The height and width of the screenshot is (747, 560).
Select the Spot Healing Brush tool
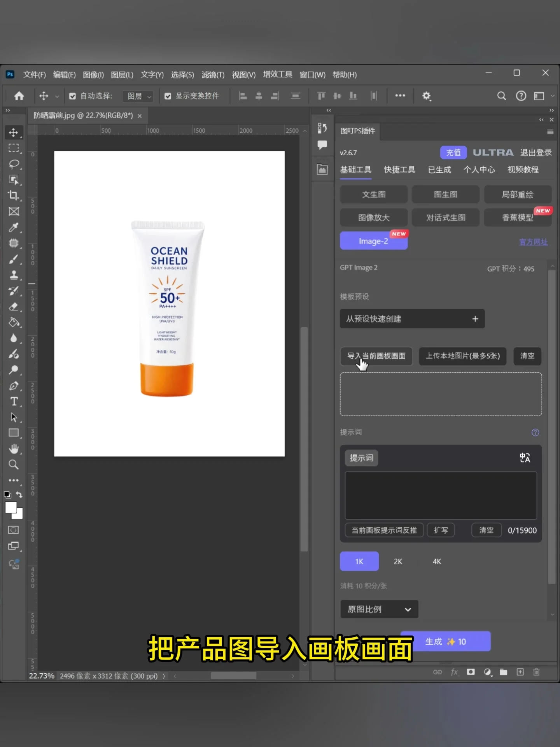coord(14,243)
